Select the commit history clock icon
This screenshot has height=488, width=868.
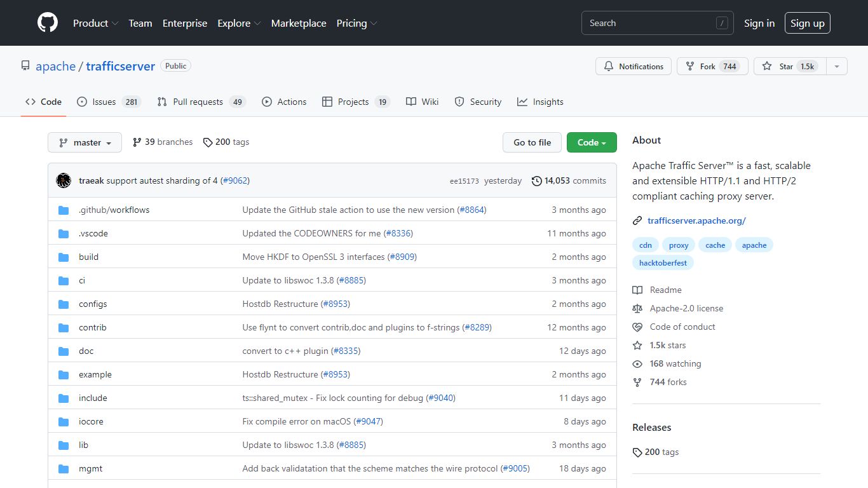[x=537, y=180]
